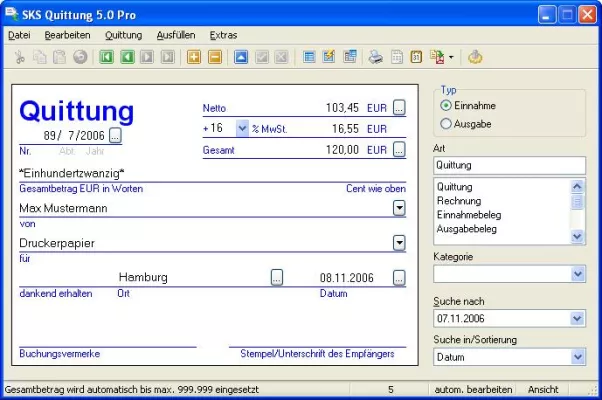The image size is (602, 400).
Task: Open the Quittung menu
Action: [x=123, y=35]
